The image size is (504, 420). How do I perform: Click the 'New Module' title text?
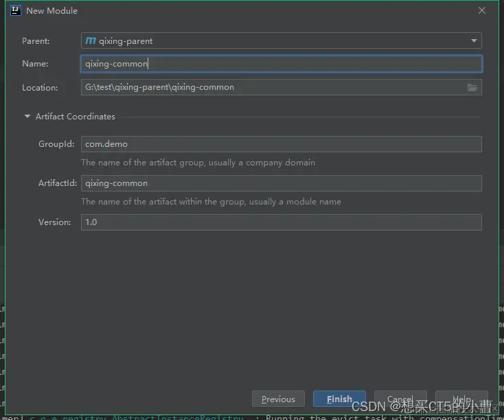pyautogui.click(x=51, y=10)
